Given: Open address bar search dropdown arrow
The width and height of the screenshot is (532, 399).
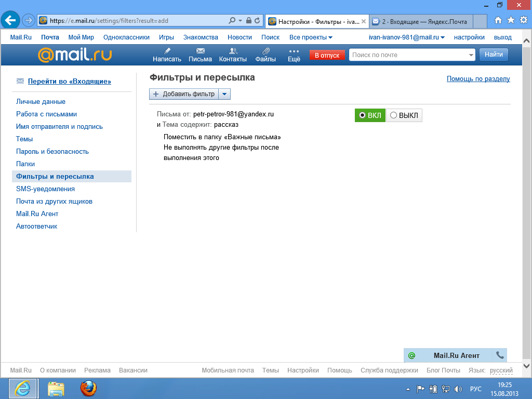Looking at the screenshot, I should [x=240, y=20].
